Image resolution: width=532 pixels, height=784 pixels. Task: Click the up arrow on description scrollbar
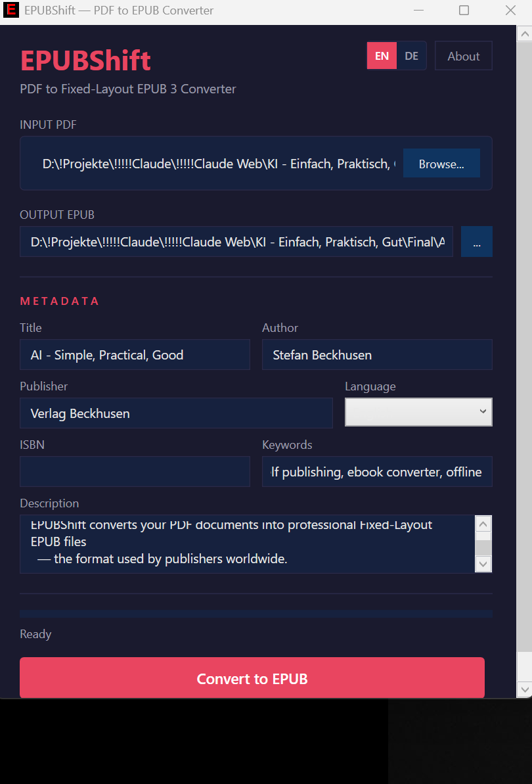pos(483,523)
